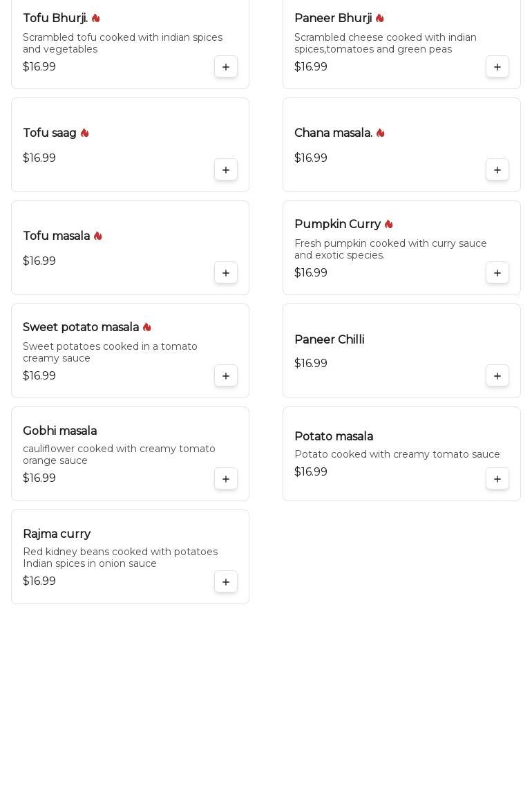Screen dimensions: 532x795
Task: Click the Rajma curry item name
Action: 57,534
